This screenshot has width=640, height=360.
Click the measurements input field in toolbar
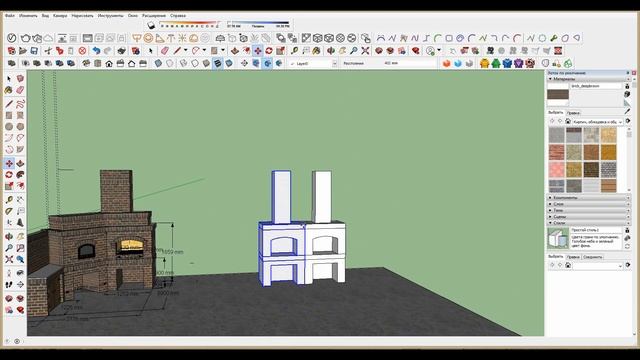[x=410, y=63]
